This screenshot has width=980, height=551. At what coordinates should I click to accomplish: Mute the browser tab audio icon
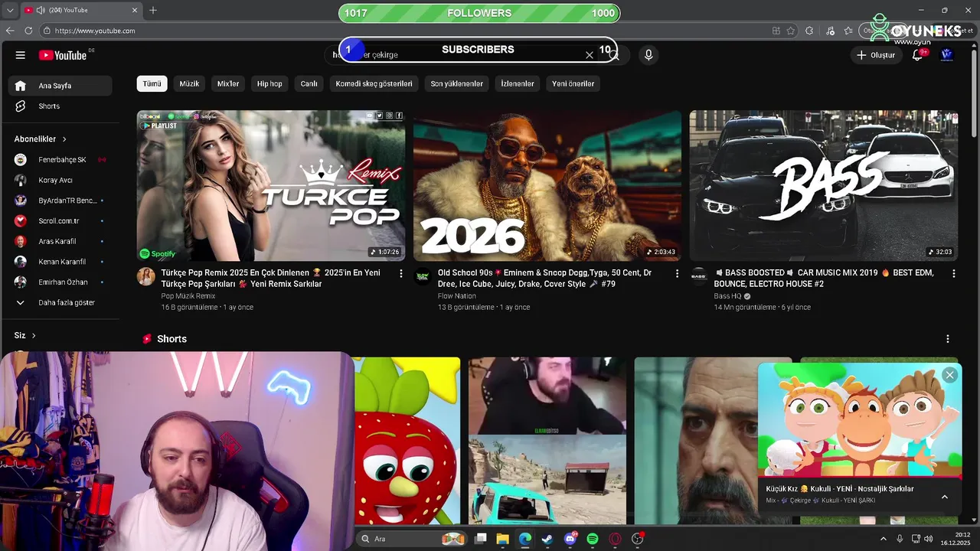[41, 10]
